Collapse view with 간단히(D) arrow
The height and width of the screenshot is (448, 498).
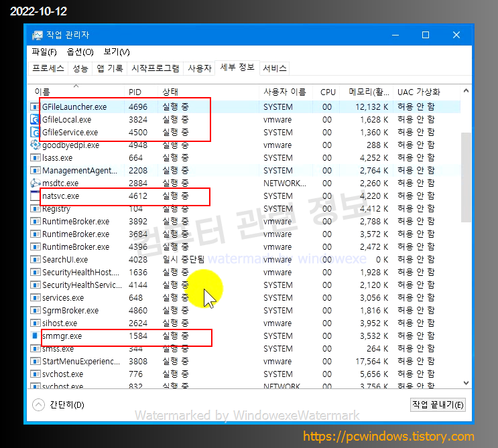38,405
